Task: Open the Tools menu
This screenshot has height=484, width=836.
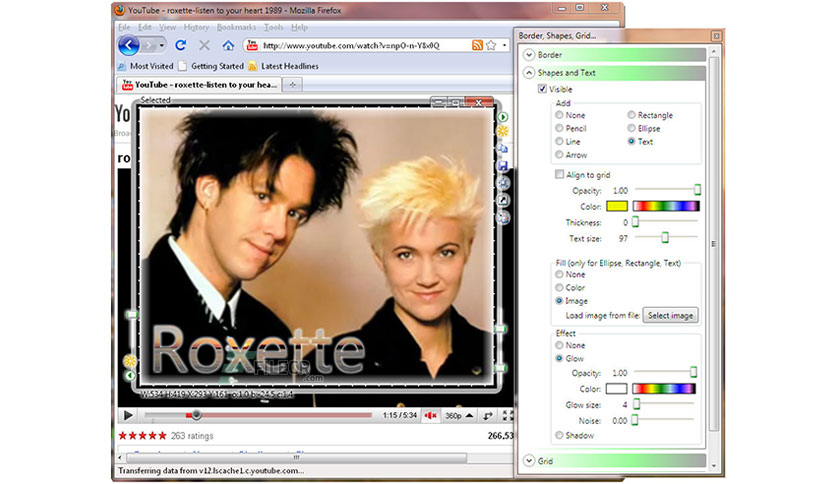Action: click(274, 27)
